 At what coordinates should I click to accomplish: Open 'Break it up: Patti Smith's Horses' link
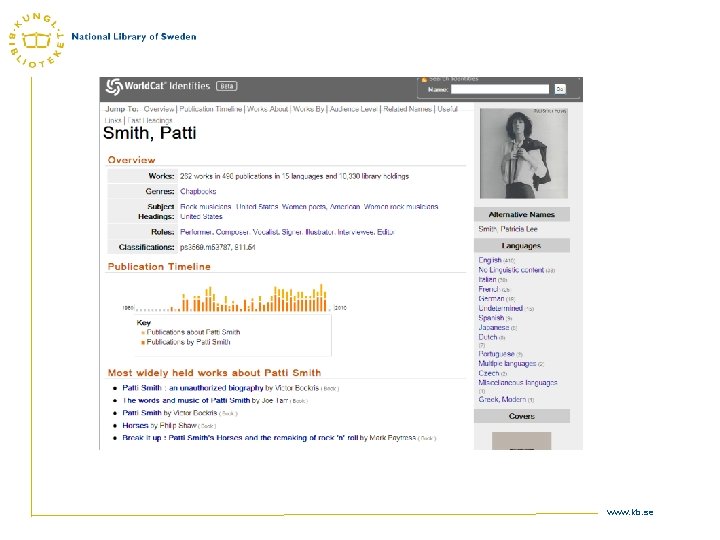(x=240, y=438)
